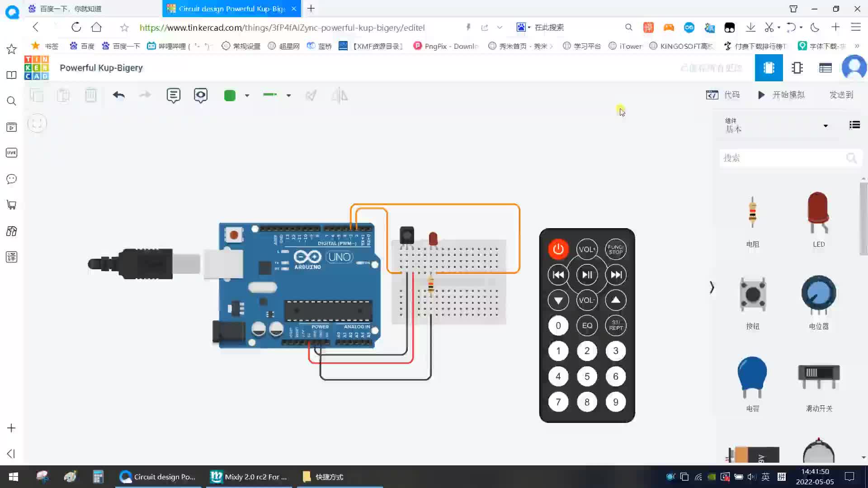Click the green wire type line
Image resolution: width=868 pixels, height=488 pixels.
coord(270,95)
